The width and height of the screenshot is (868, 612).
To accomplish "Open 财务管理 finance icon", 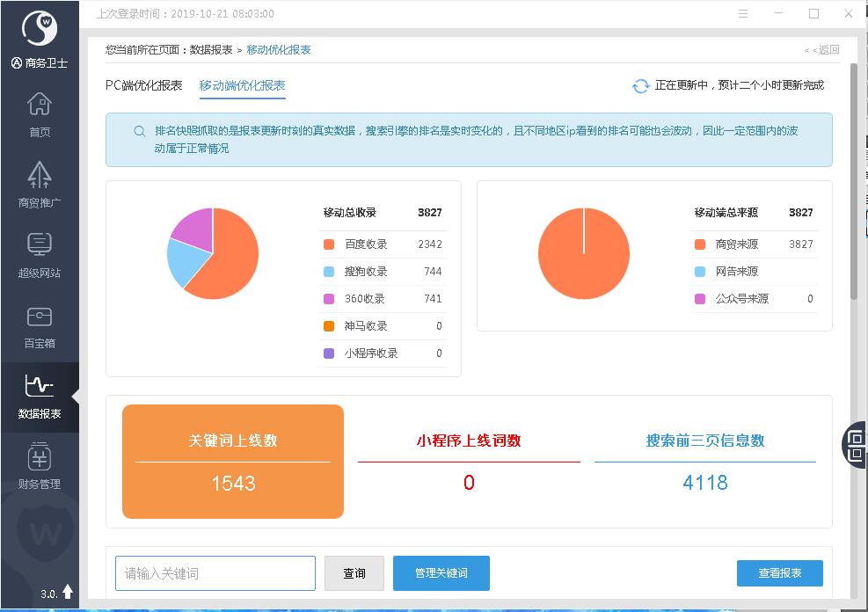I will point(39,457).
